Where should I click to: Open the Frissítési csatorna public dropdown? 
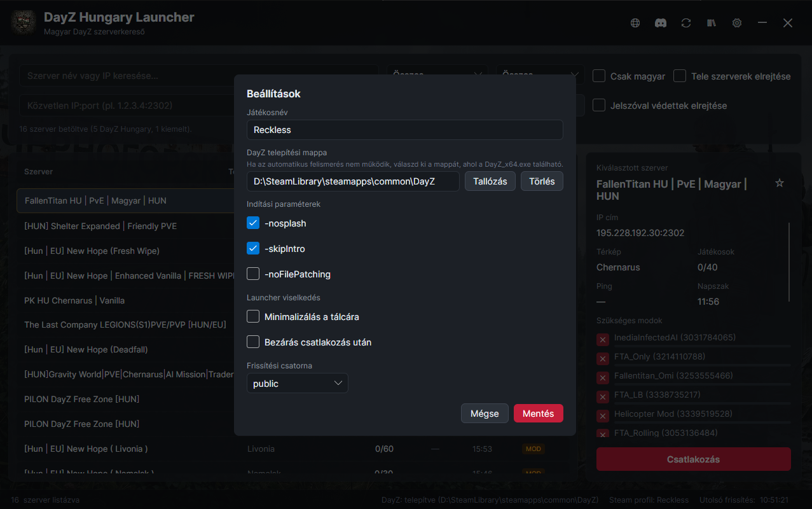(x=297, y=383)
